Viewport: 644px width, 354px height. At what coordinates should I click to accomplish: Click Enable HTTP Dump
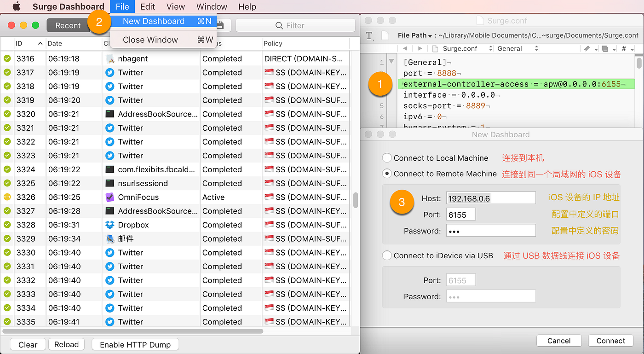[135, 344]
